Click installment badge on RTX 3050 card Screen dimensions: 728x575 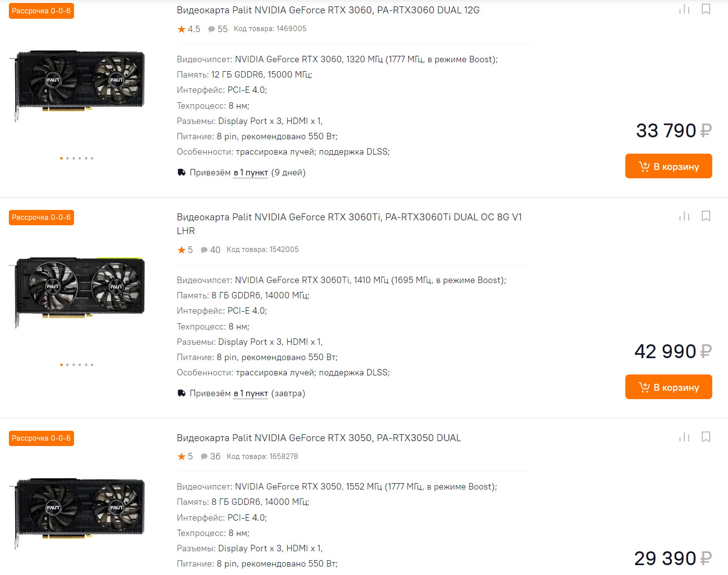click(41, 438)
